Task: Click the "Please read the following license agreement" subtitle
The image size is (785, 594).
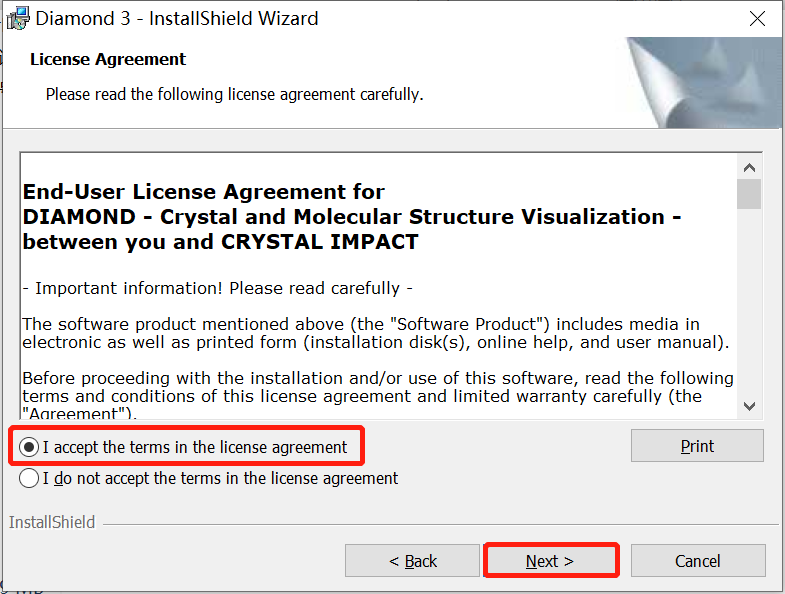Action: [x=235, y=95]
